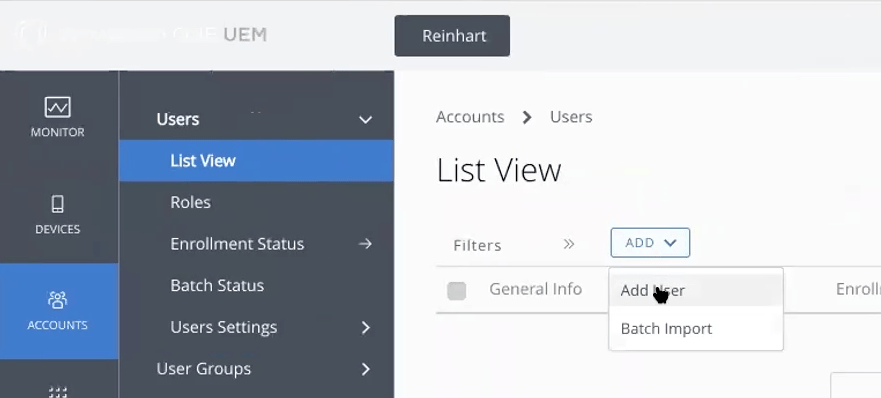The width and height of the screenshot is (881, 398).
Task: Expand filters with the double-chevron icon
Action: (x=569, y=244)
